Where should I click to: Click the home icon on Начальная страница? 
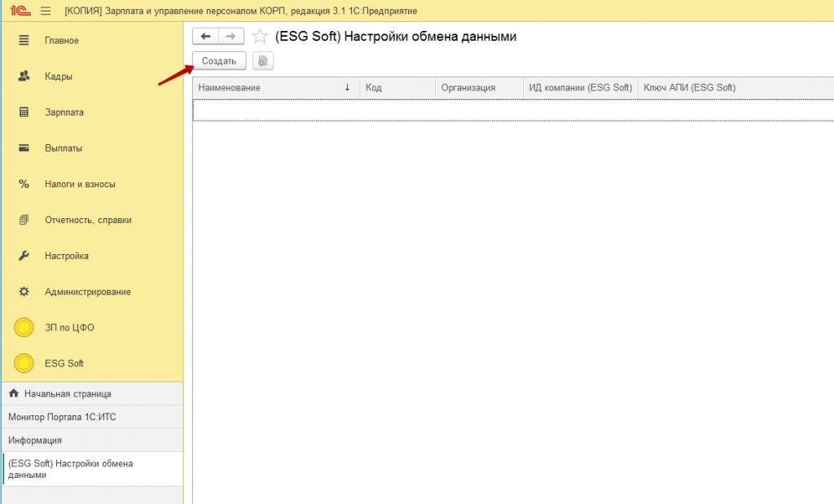pyautogui.click(x=14, y=393)
